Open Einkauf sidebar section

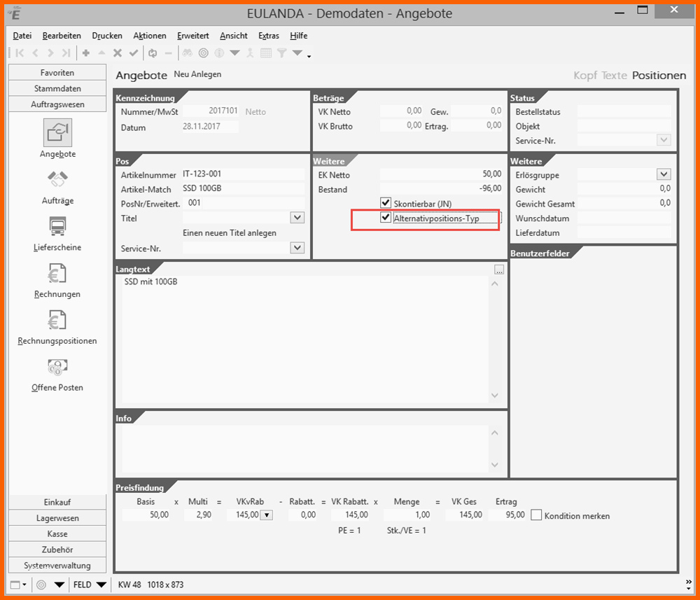tap(57, 502)
